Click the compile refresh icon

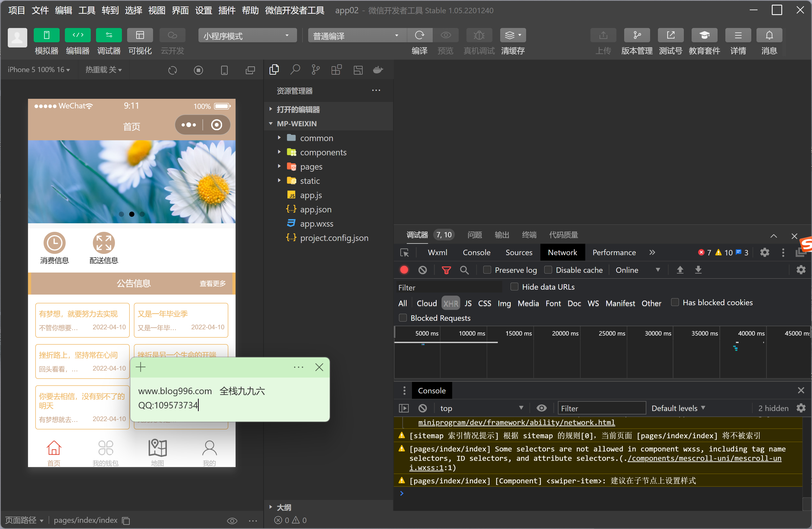tap(419, 36)
